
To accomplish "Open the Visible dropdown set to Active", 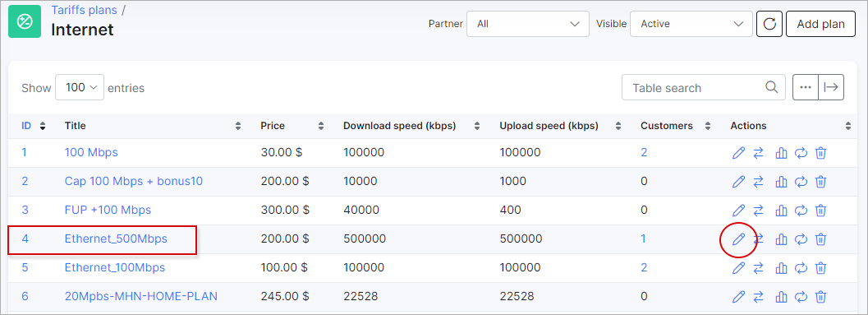I will (x=691, y=24).
